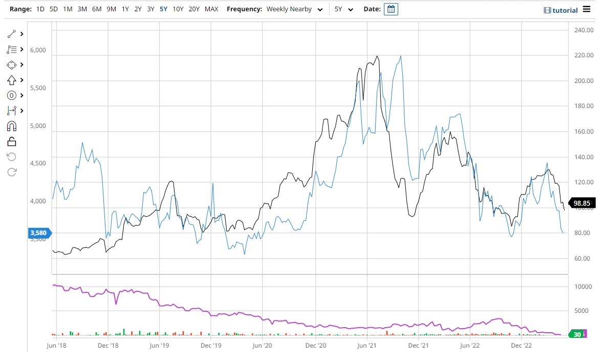Select the MAX range option

tap(211, 9)
